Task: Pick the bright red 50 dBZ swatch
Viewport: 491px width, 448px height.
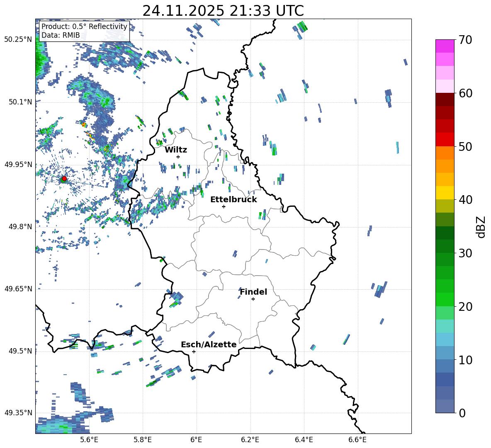Action: (445, 140)
